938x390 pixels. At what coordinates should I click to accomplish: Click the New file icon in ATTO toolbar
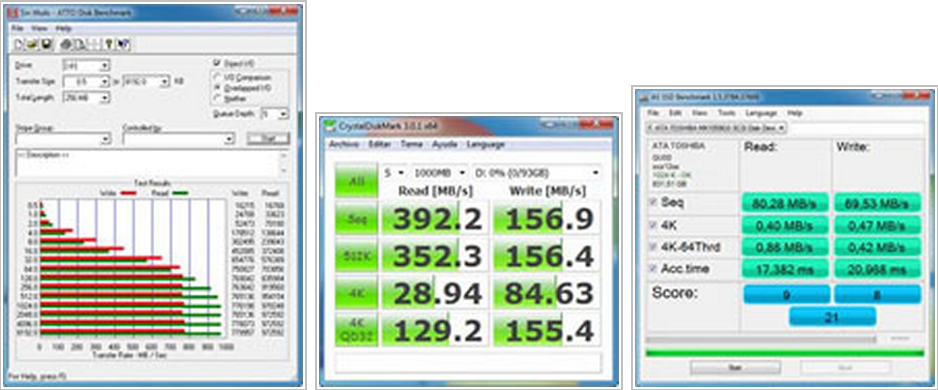point(18,44)
